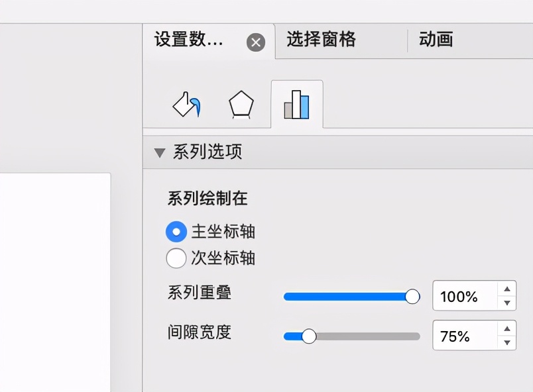Screen dimensions: 533x392
Task: Close the 设置数… format pane
Action: [x=256, y=43]
